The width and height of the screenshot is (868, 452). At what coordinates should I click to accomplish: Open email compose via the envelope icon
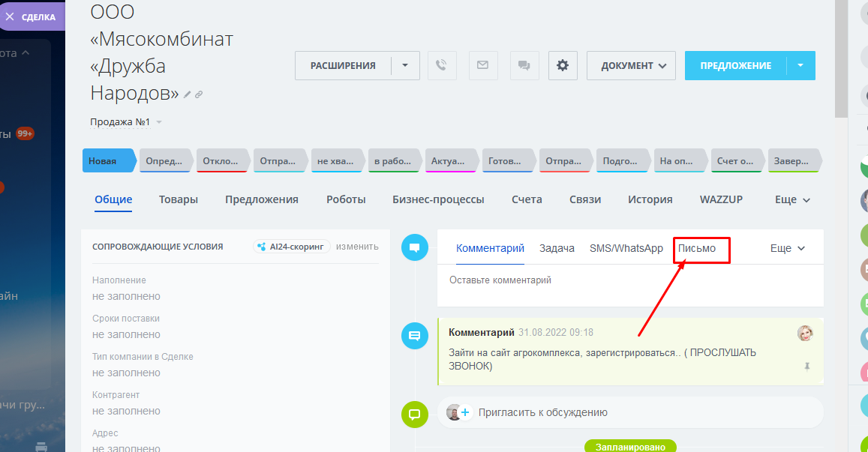[483, 65]
